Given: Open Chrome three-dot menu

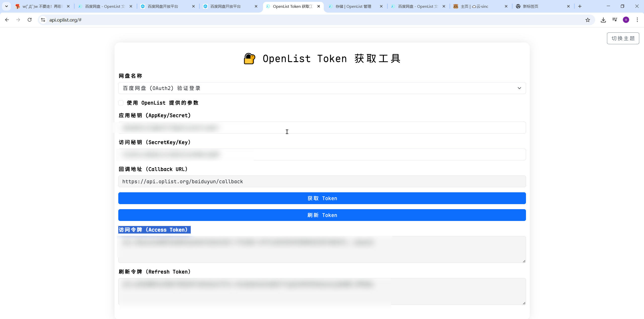Looking at the screenshot, I should (637, 20).
